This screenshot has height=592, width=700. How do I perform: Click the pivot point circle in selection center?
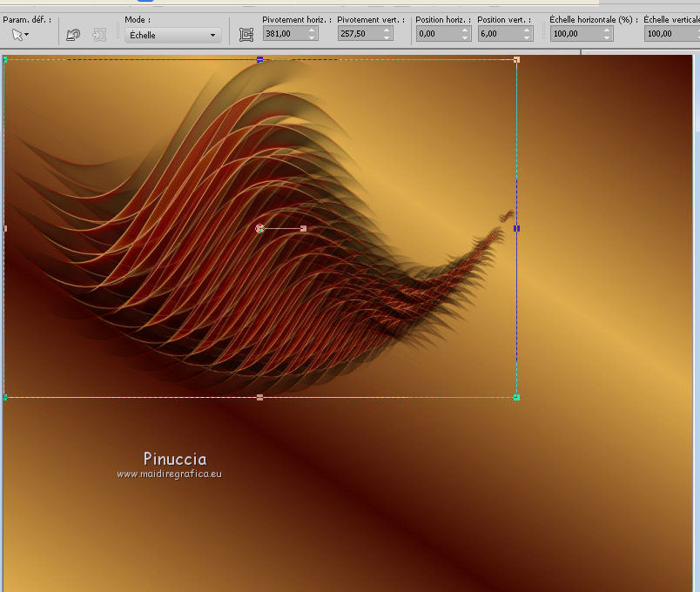pyautogui.click(x=259, y=229)
